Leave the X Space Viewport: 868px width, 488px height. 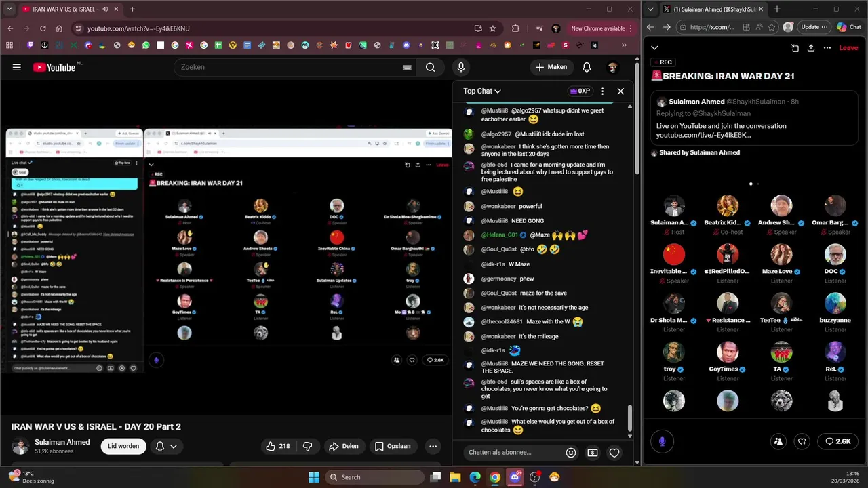point(848,48)
